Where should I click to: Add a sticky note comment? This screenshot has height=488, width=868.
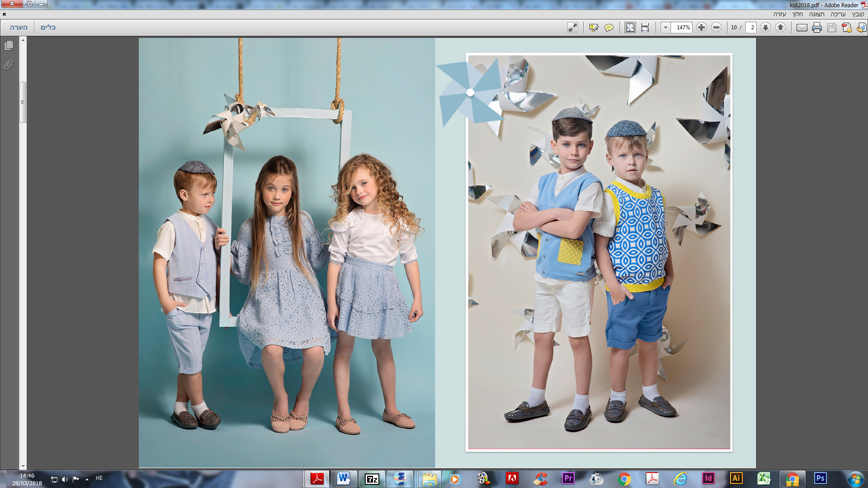609,28
